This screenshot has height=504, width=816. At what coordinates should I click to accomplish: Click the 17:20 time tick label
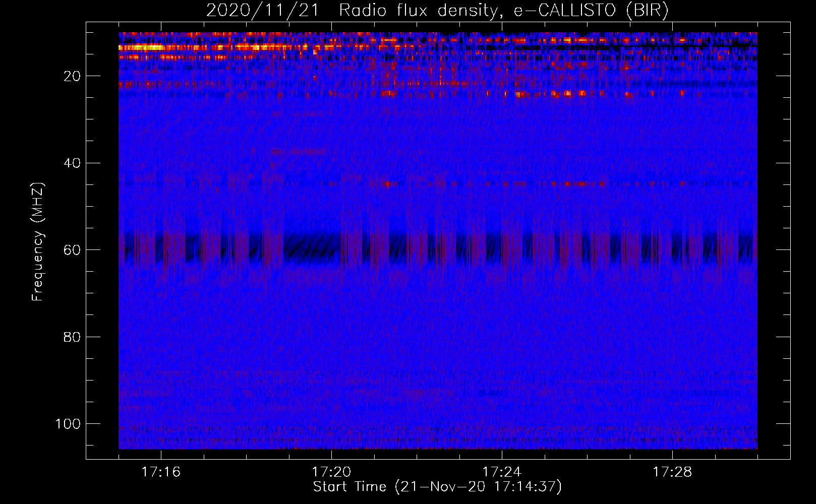point(331,472)
